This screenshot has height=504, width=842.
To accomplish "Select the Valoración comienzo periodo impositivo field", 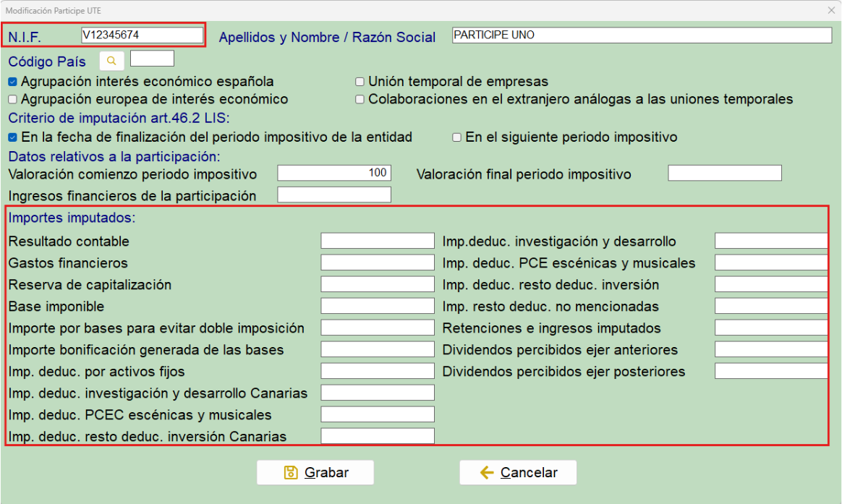I will click(x=334, y=173).
